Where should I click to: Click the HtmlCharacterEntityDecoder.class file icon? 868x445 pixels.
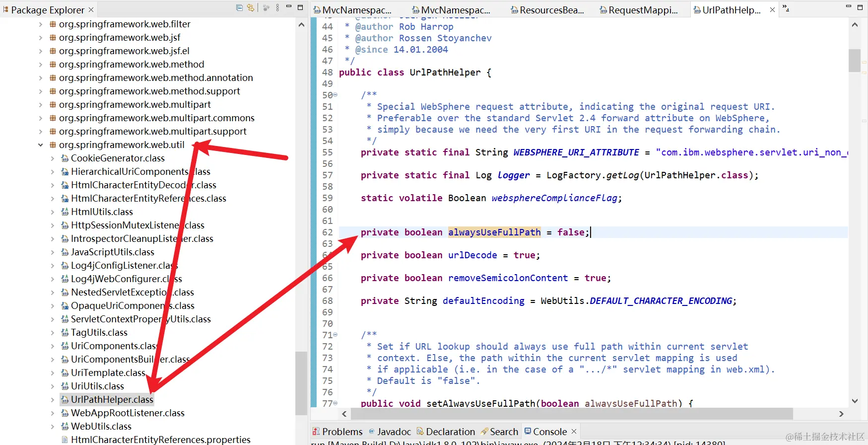coord(65,185)
